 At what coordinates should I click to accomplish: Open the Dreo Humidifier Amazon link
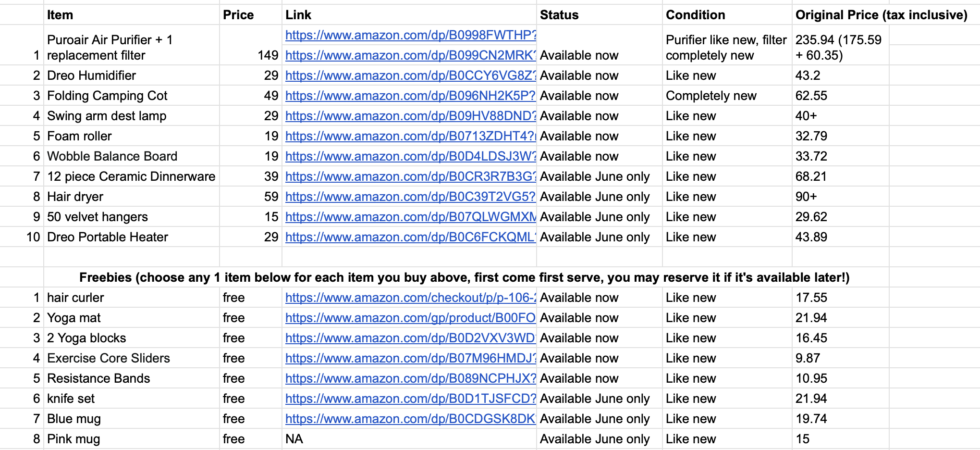(x=410, y=75)
